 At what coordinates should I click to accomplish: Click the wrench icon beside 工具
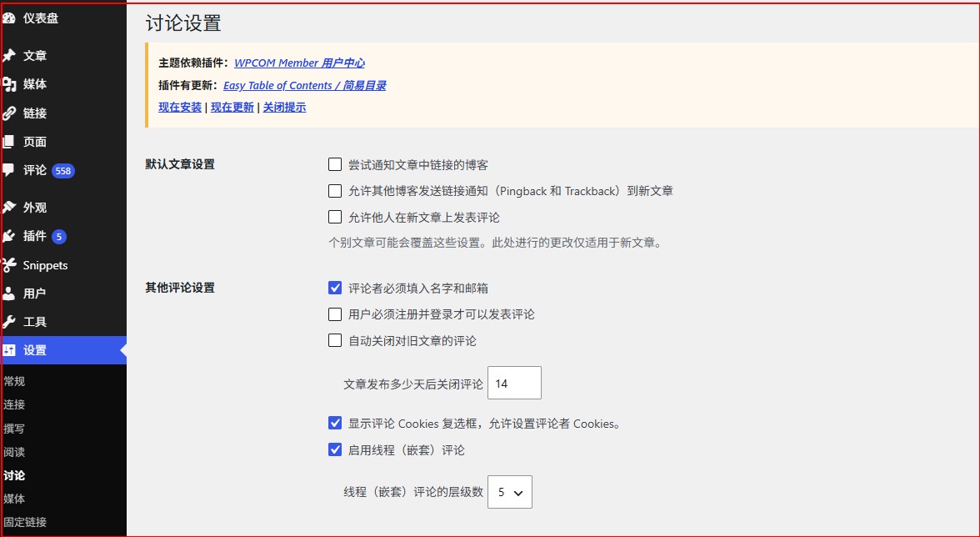[x=8, y=322]
